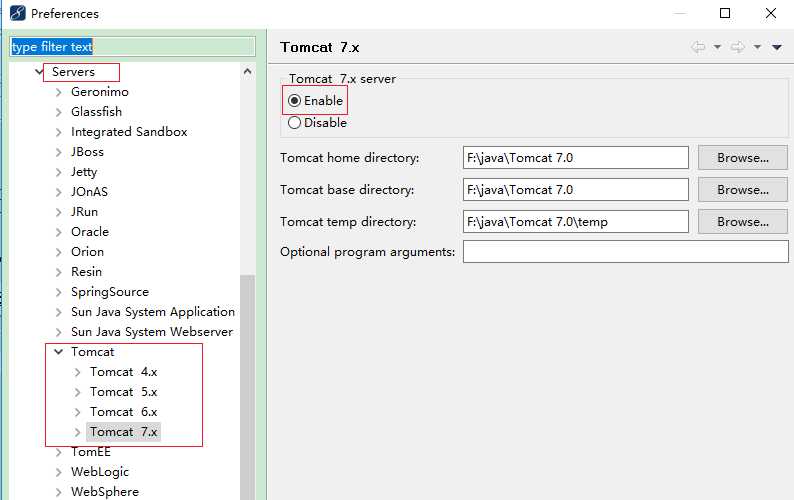Select Tomcat 5.x tree item
Viewport: 794px width, 500px height.
(124, 392)
